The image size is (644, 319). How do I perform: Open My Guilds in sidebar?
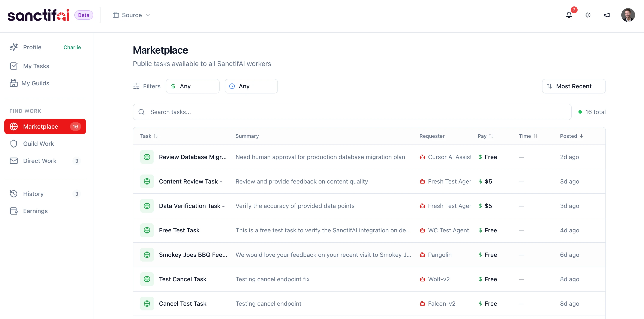click(x=35, y=83)
